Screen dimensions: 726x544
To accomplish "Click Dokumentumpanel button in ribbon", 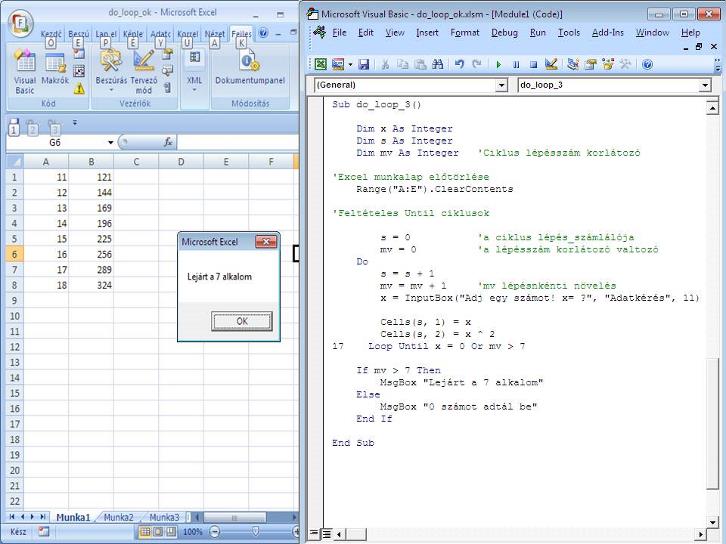I will coord(250,69).
